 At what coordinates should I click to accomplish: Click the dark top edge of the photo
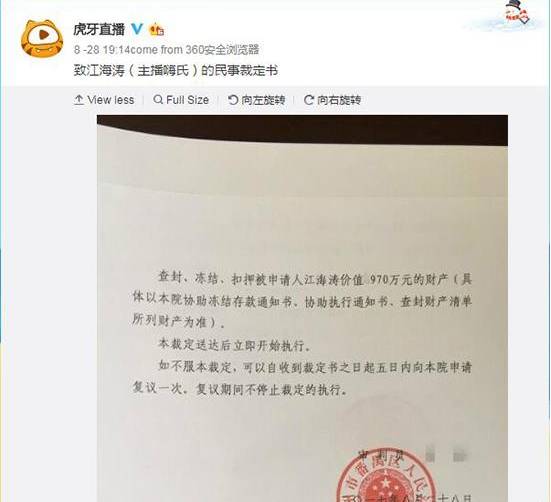302,128
